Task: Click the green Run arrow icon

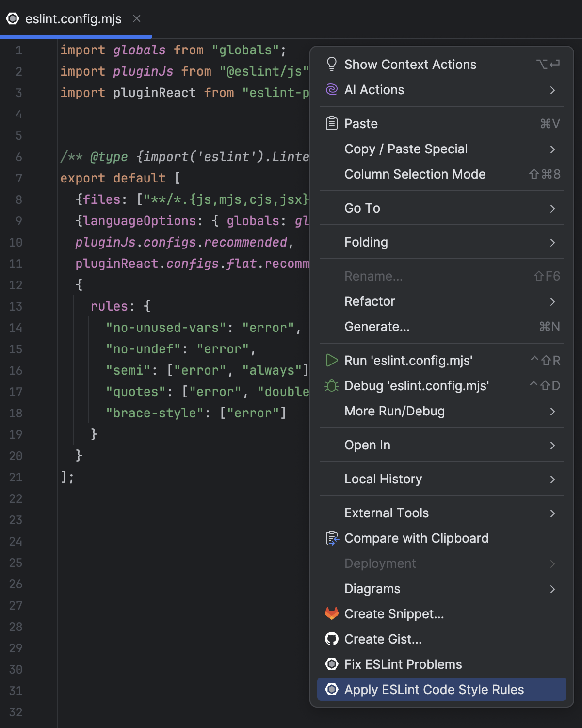Action: pyautogui.click(x=332, y=361)
